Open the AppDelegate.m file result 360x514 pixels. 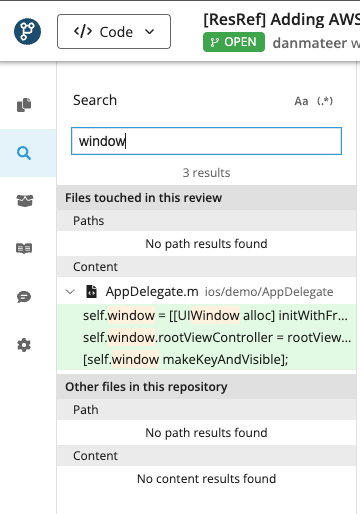tap(152, 292)
